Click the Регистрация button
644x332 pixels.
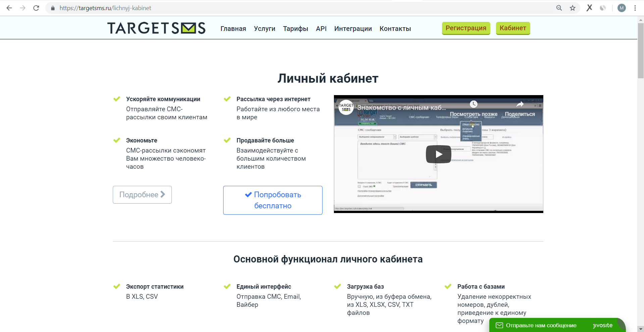point(466,28)
